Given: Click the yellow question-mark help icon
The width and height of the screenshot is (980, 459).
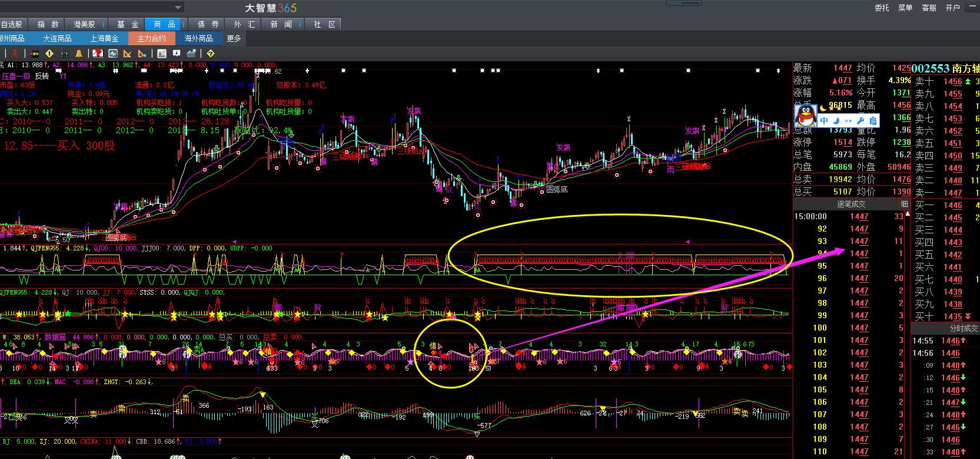Looking at the screenshot, I should coord(211,54).
